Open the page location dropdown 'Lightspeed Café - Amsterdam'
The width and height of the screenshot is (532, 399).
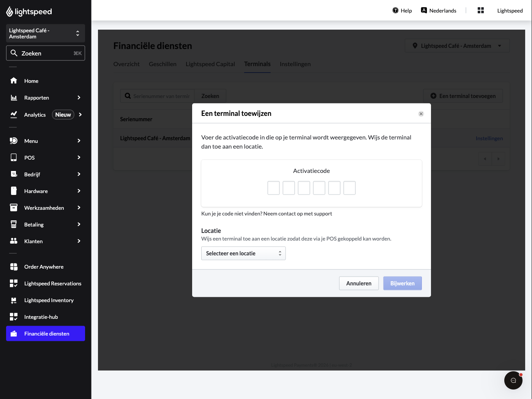pos(457,46)
